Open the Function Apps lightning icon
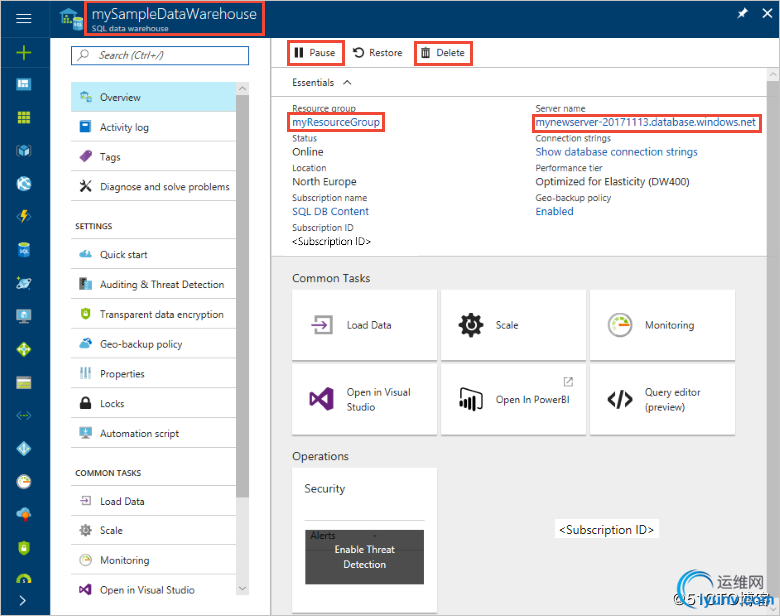Image resolution: width=780 pixels, height=616 pixels. [x=23, y=216]
